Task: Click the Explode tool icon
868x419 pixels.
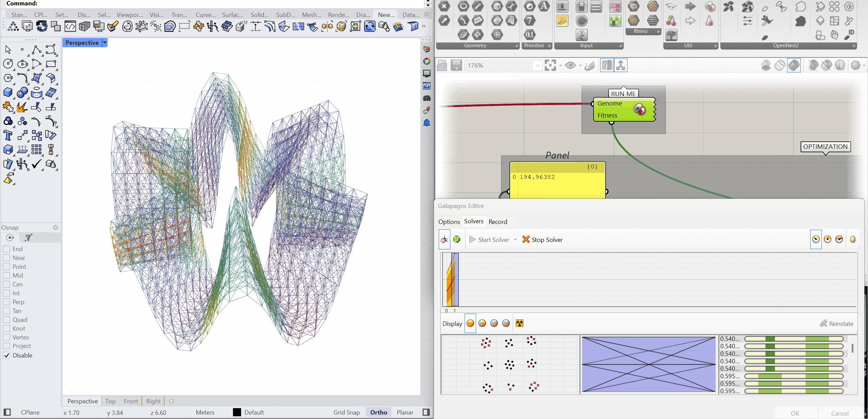Action: point(22,107)
